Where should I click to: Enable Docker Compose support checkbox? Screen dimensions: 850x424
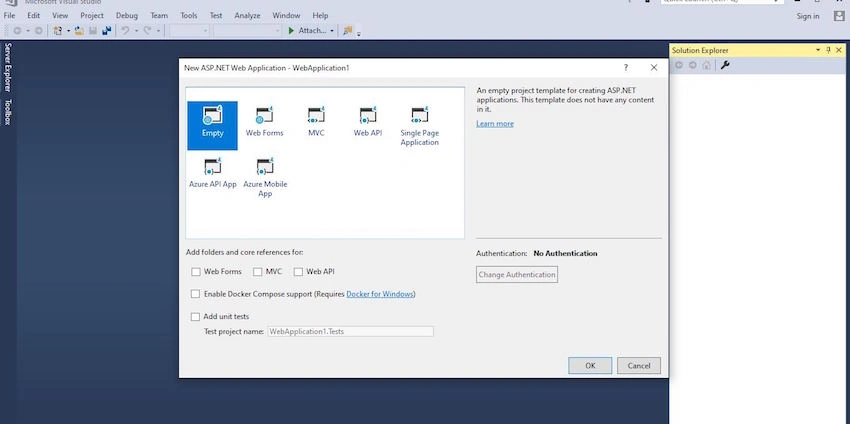coord(195,294)
